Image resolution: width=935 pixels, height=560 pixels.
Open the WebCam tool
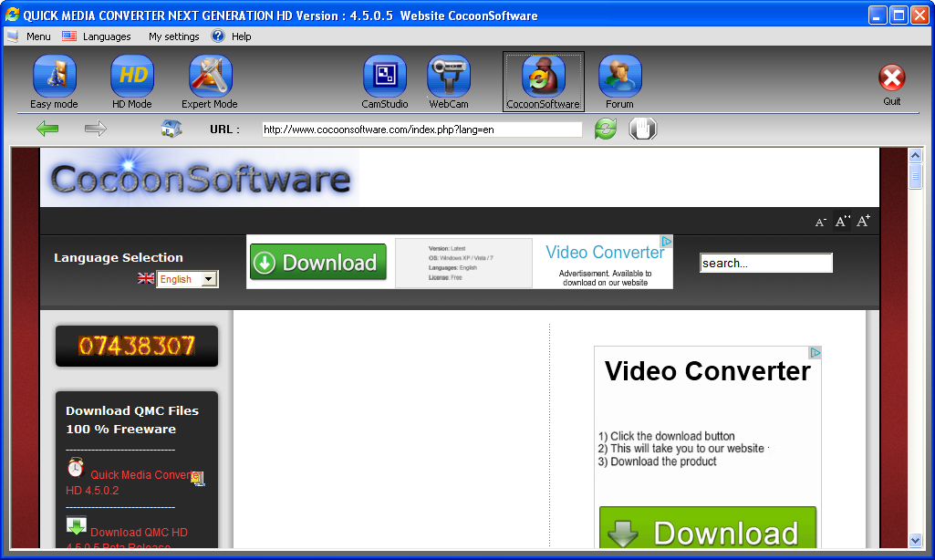[449, 82]
